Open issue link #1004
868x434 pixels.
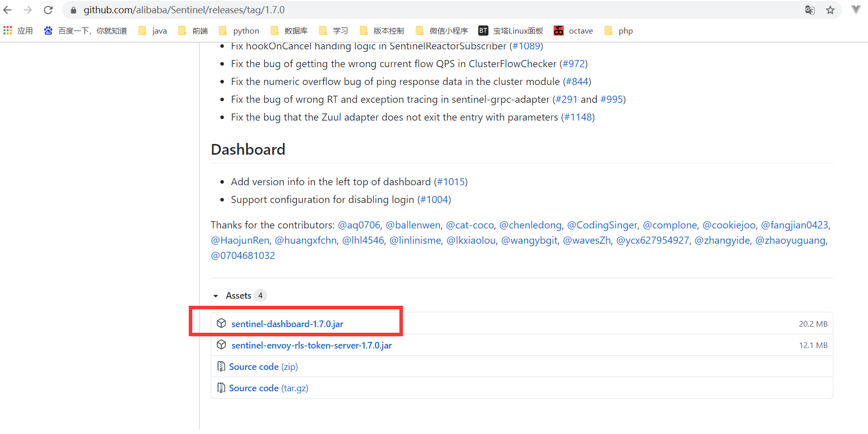434,199
